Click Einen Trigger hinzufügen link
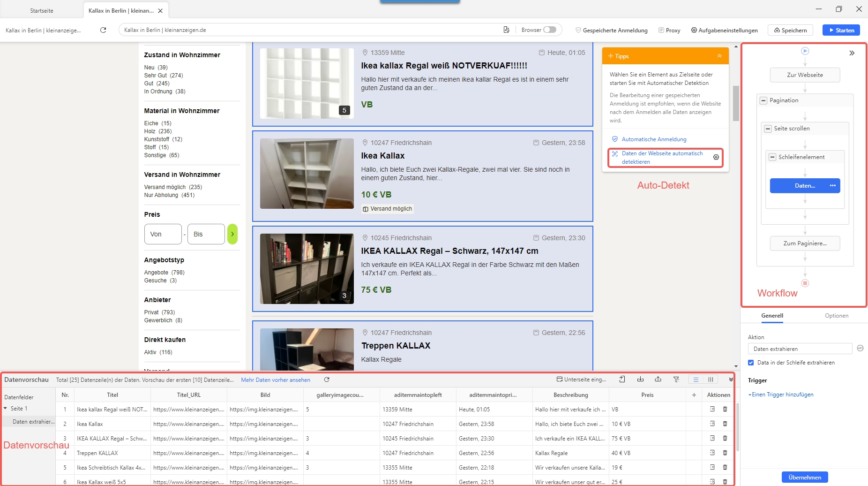This screenshot has width=868, height=486. (x=781, y=395)
